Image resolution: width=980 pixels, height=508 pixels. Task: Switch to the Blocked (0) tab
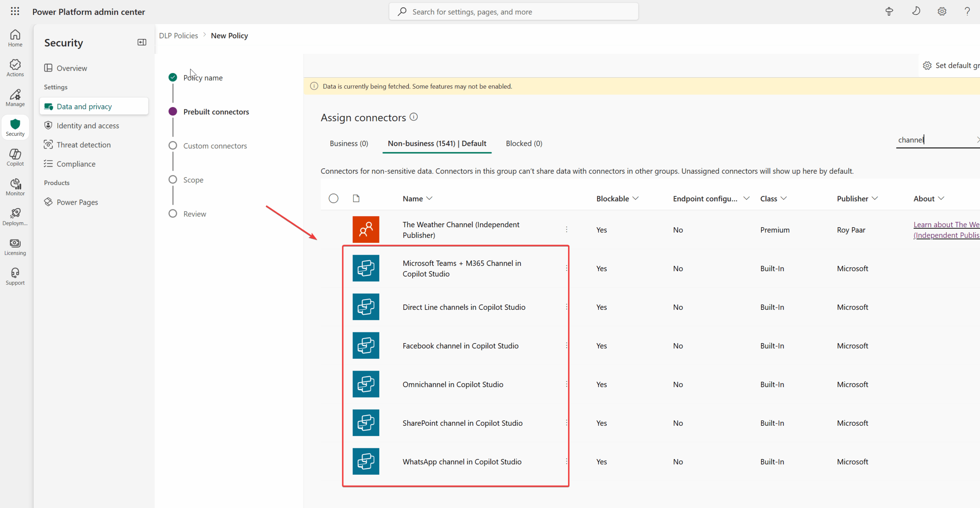524,143
